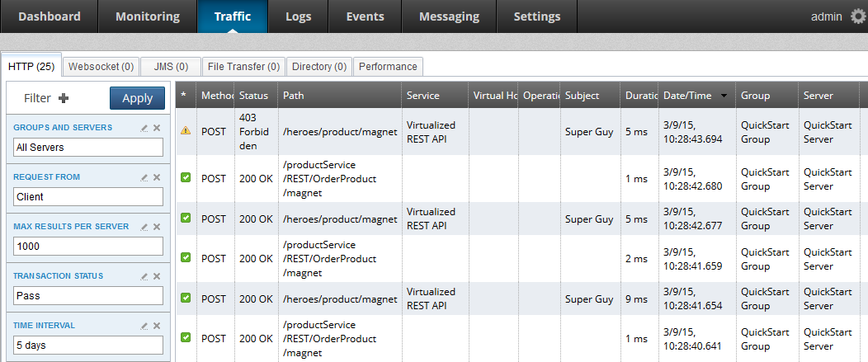The image size is (868, 362).
Task: Click green check icon on 10:28:41.659 row
Action: [186, 258]
